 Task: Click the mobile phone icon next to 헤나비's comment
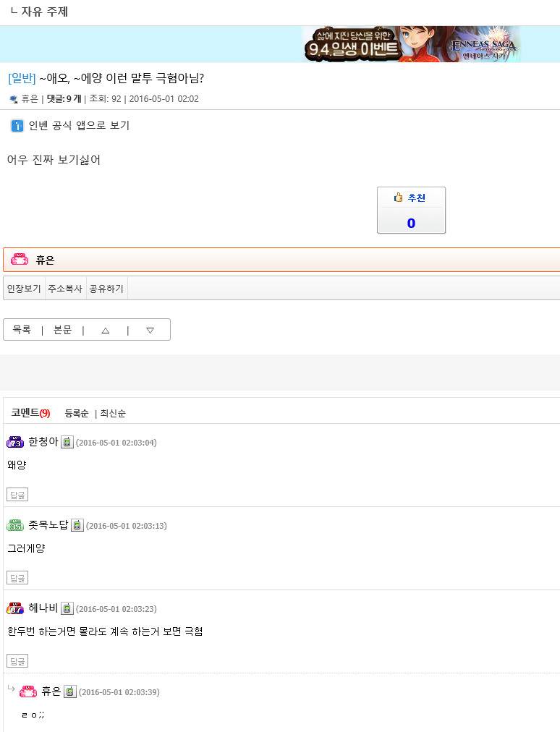[x=67, y=608]
